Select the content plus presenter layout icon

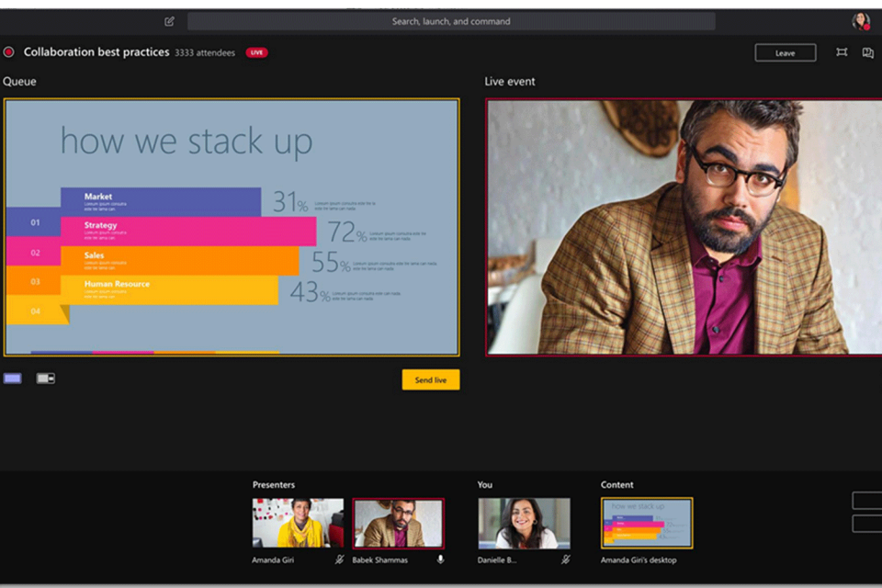pyautogui.click(x=45, y=379)
